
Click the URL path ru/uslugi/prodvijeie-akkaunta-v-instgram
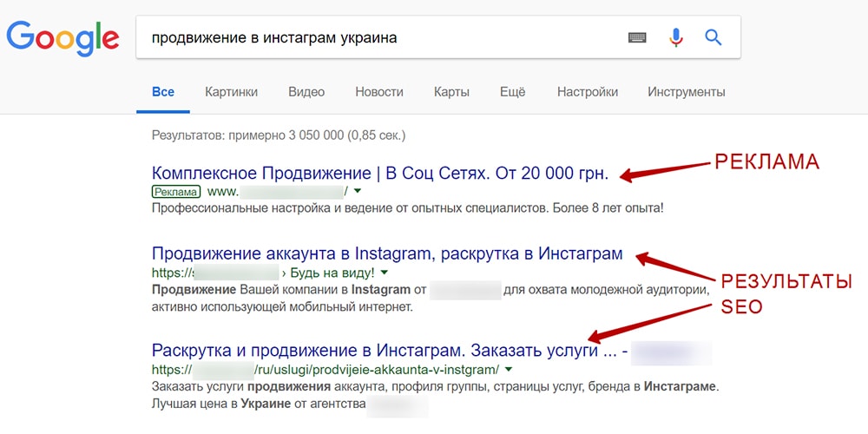(x=377, y=369)
